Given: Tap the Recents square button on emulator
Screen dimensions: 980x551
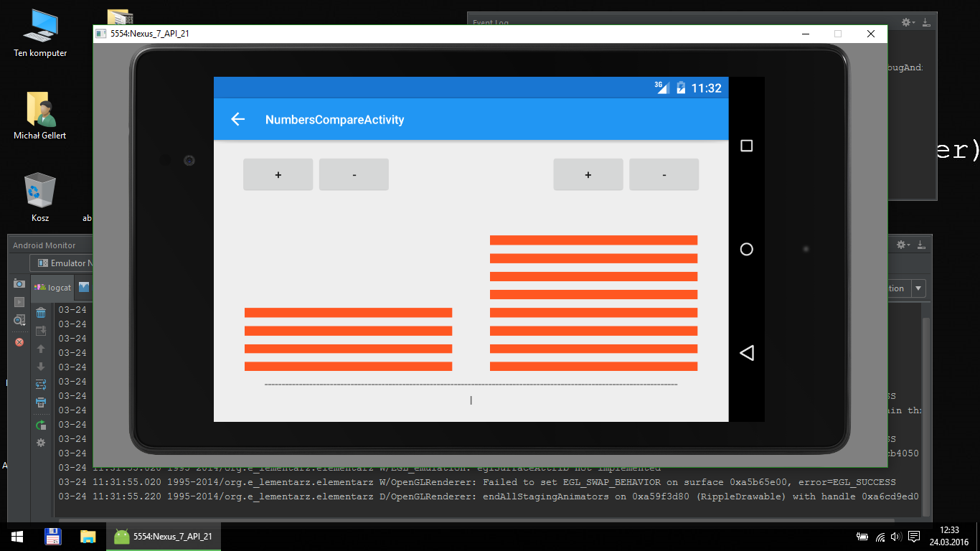Looking at the screenshot, I should point(746,146).
